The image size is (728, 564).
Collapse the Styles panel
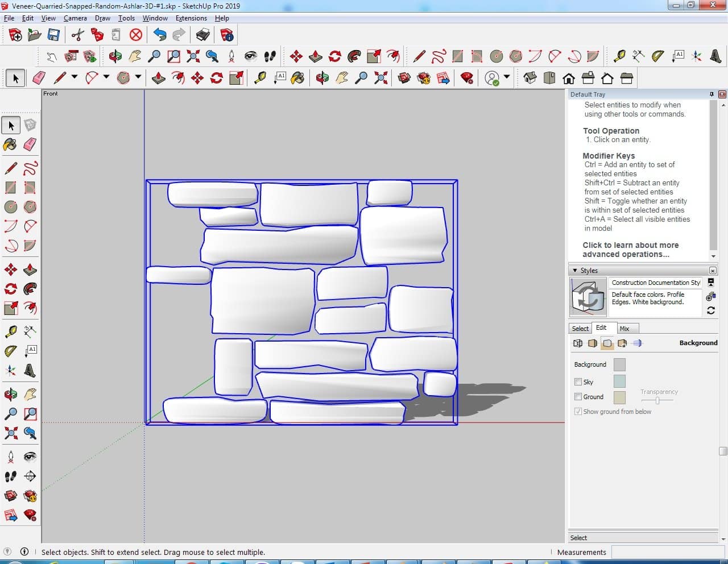click(575, 271)
